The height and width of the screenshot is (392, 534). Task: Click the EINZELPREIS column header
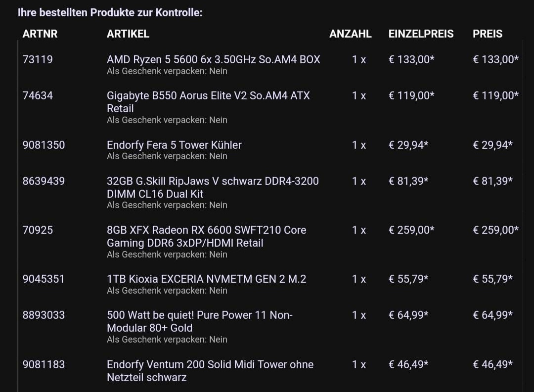tap(421, 34)
